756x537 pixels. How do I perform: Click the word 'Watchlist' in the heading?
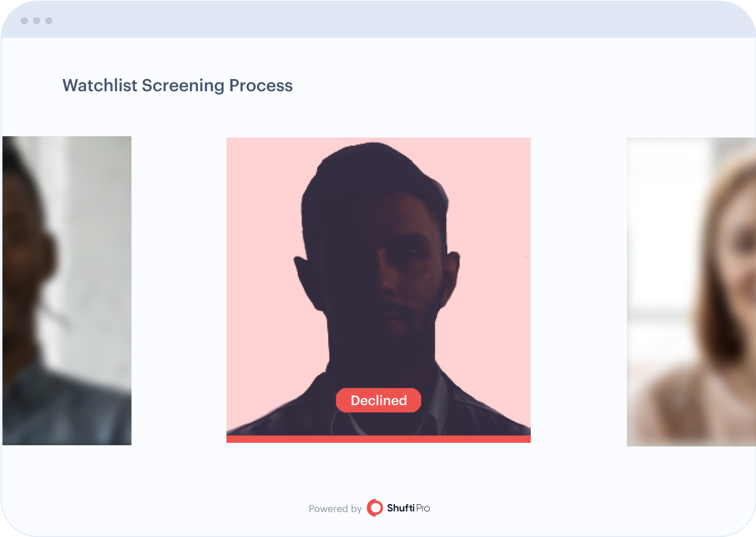pyautogui.click(x=100, y=85)
